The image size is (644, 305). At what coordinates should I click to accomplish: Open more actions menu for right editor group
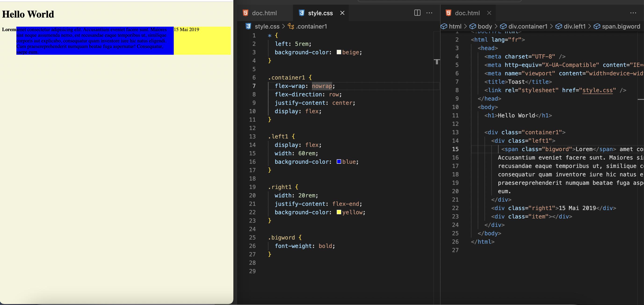[x=633, y=13]
